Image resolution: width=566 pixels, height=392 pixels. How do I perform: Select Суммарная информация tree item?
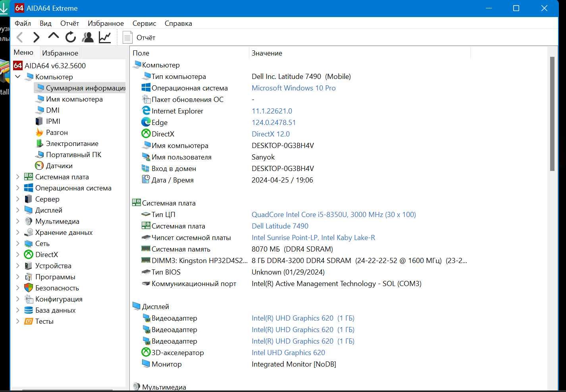(x=85, y=88)
